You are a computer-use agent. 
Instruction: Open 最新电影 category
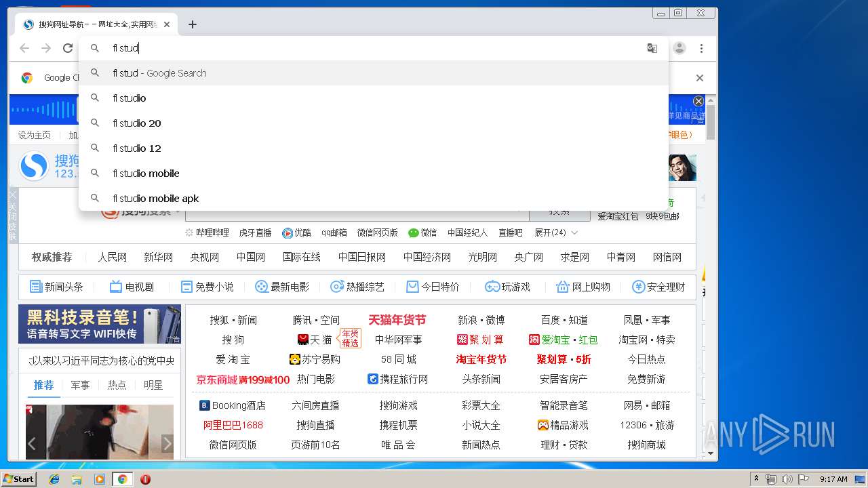(x=281, y=287)
